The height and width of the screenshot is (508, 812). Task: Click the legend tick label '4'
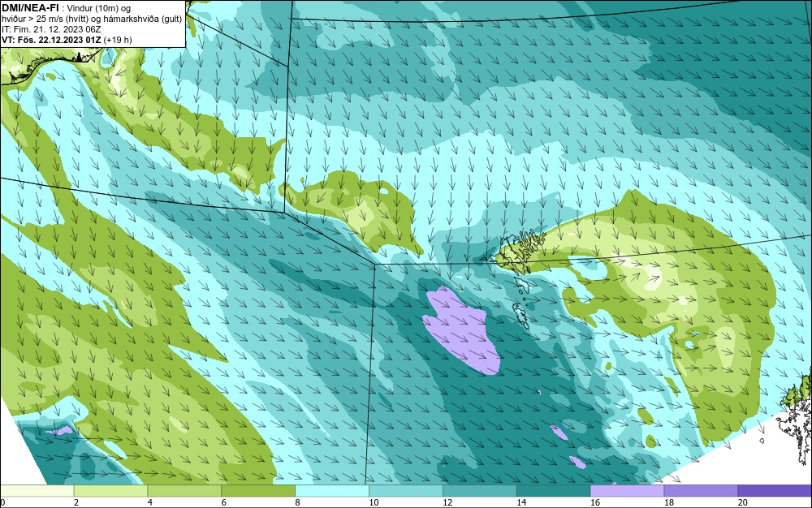point(150,502)
